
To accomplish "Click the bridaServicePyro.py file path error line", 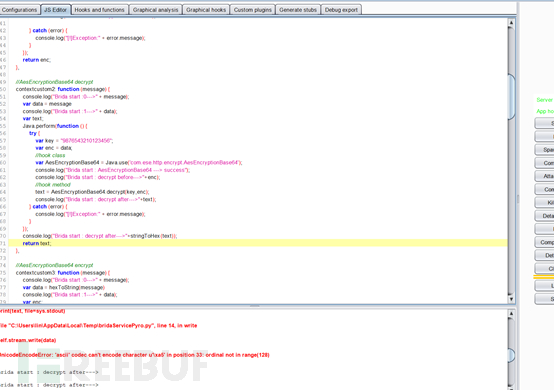I will pos(98,326).
